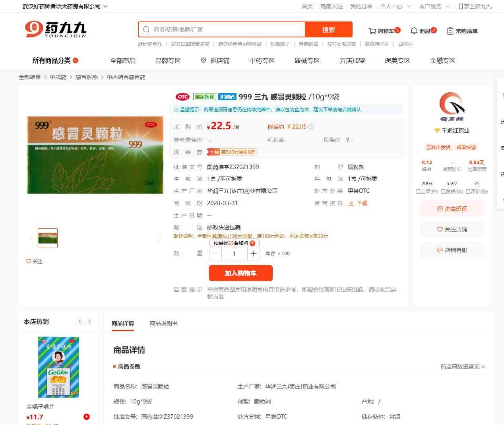Screen dimensions: 504x425
Task: Click the plus icon on 按最优23盒加购
Action: [252, 243]
